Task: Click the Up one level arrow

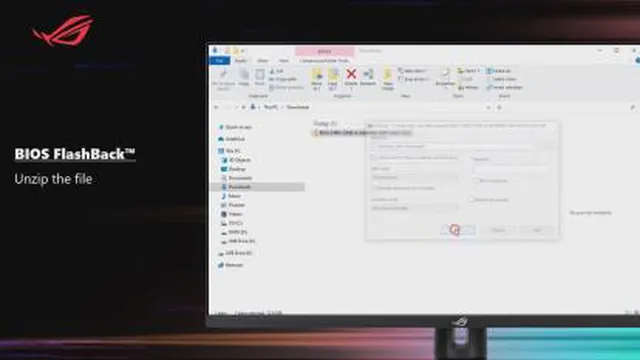Action: 244,107
